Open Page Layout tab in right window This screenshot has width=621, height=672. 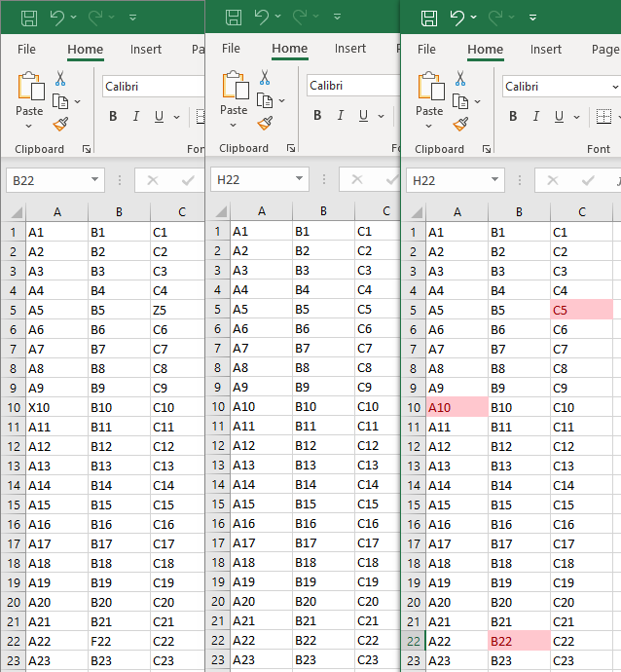point(605,50)
